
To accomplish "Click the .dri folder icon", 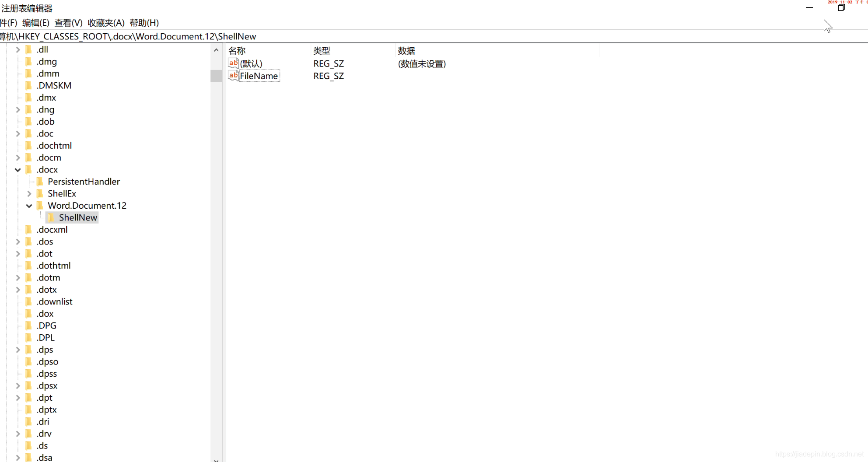I will click(x=29, y=422).
